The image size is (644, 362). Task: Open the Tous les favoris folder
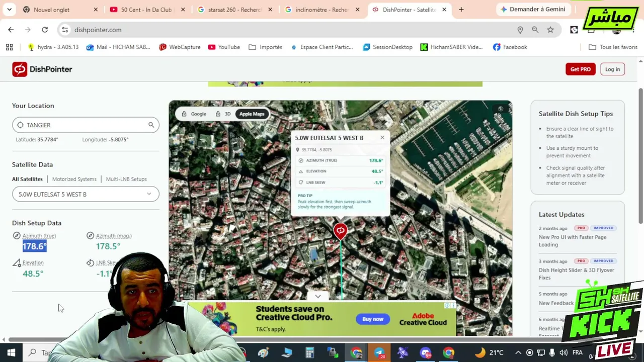613,47
